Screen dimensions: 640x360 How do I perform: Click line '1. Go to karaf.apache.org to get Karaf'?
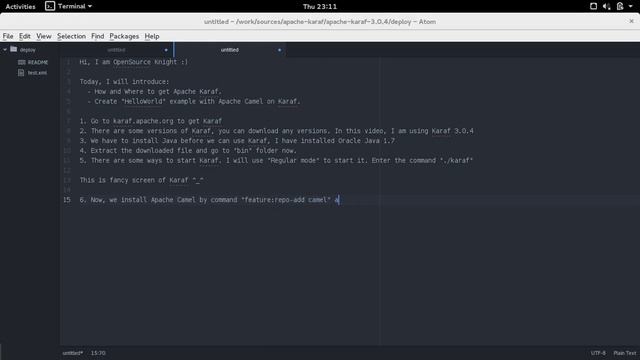click(x=151, y=121)
